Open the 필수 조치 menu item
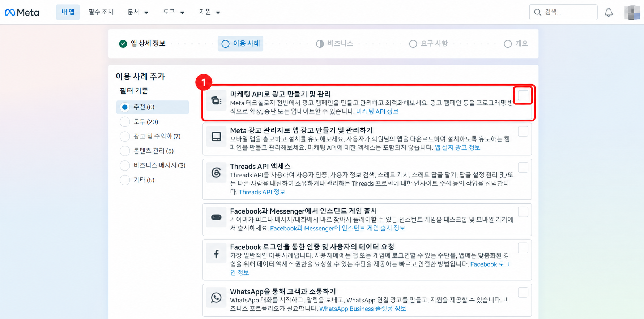644x319 pixels. point(101,12)
